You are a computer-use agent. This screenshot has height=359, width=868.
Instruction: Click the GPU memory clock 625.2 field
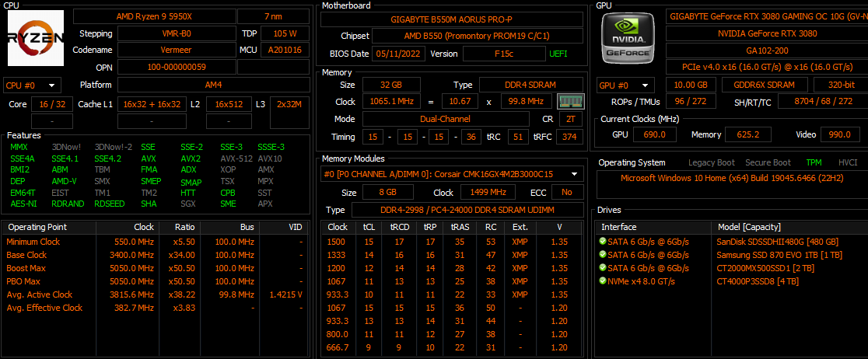point(748,134)
